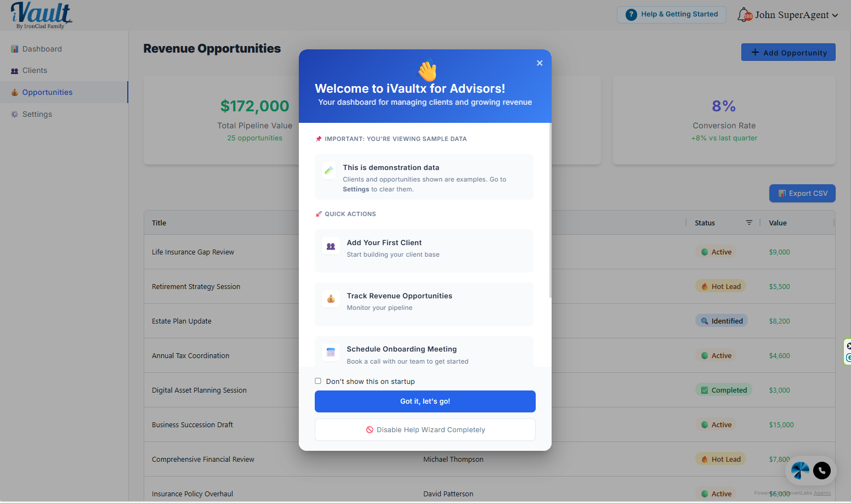Click the Clients people icon in sidebar
Image resolution: width=851 pixels, height=504 pixels.
(15, 71)
